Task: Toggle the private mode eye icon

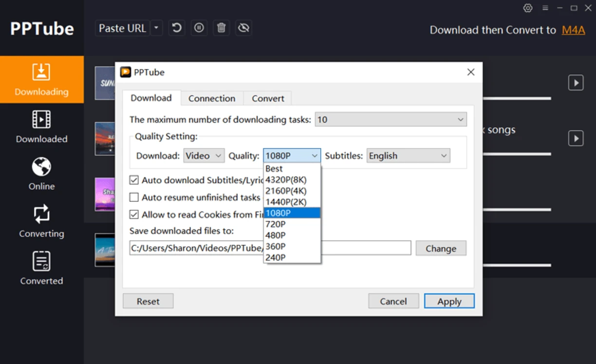Action: tap(243, 28)
